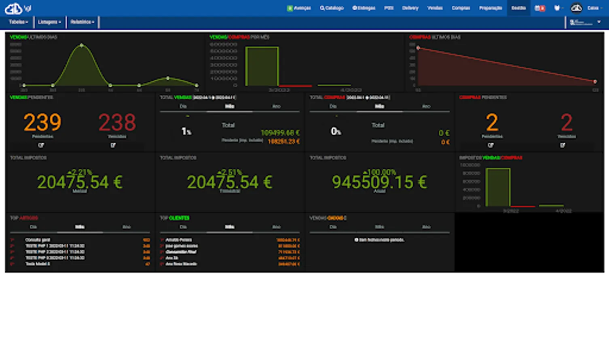
Task: Open the Relatórios dropdown menu
Action: [82, 22]
